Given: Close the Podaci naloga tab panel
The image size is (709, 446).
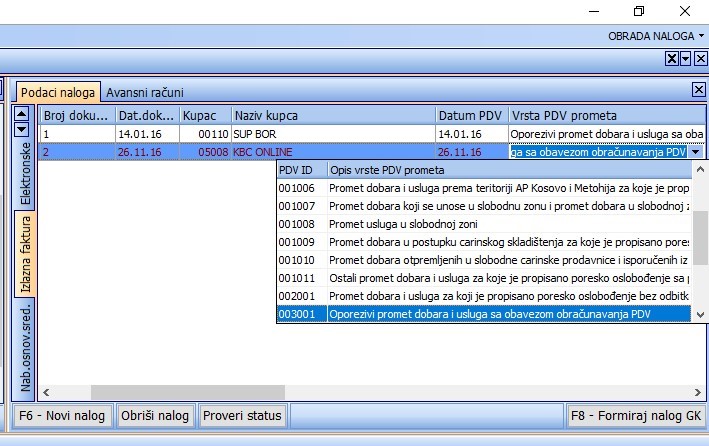Looking at the screenshot, I should (x=698, y=90).
